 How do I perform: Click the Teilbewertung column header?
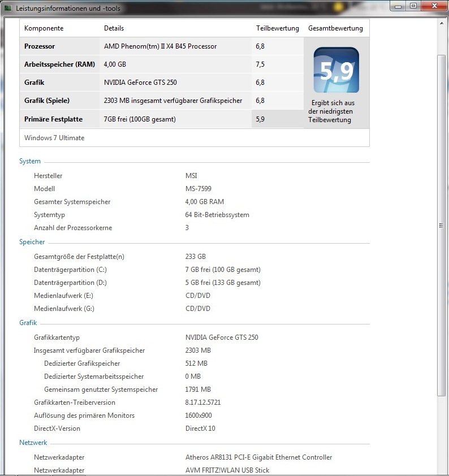coord(278,28)
